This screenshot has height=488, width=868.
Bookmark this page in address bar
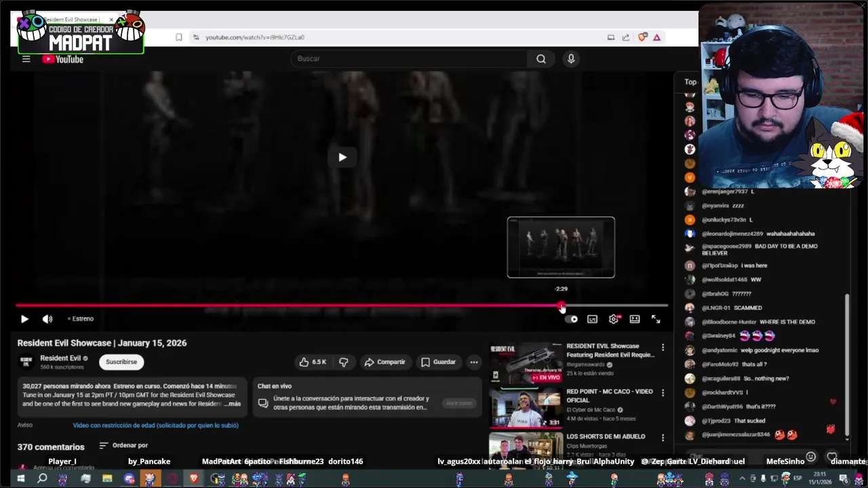click(179, 37)
